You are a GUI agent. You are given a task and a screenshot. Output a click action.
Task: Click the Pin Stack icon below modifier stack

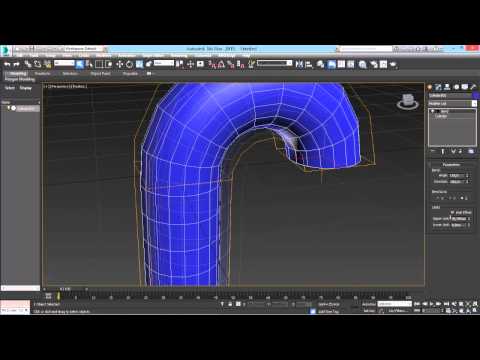pos(433,151)
